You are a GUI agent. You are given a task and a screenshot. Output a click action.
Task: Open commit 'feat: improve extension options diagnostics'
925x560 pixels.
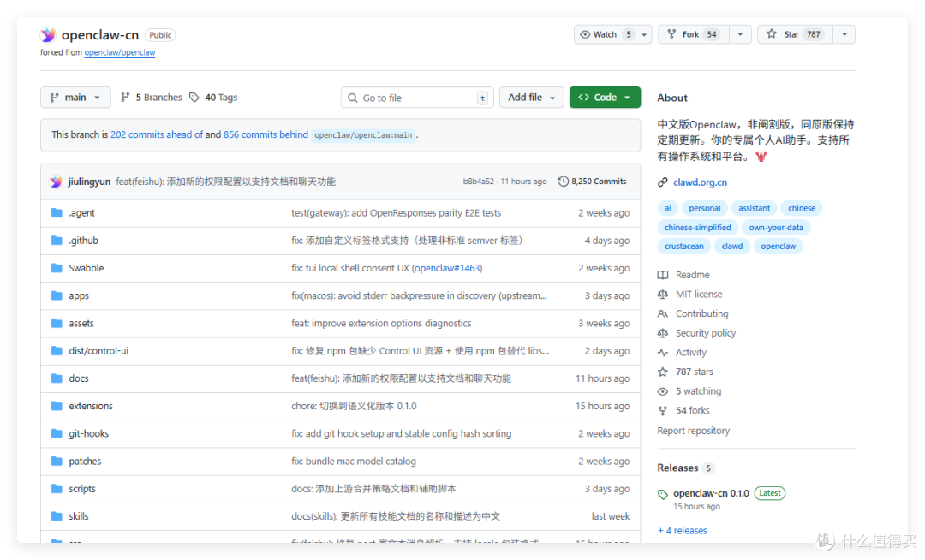[x=381, y=323]
